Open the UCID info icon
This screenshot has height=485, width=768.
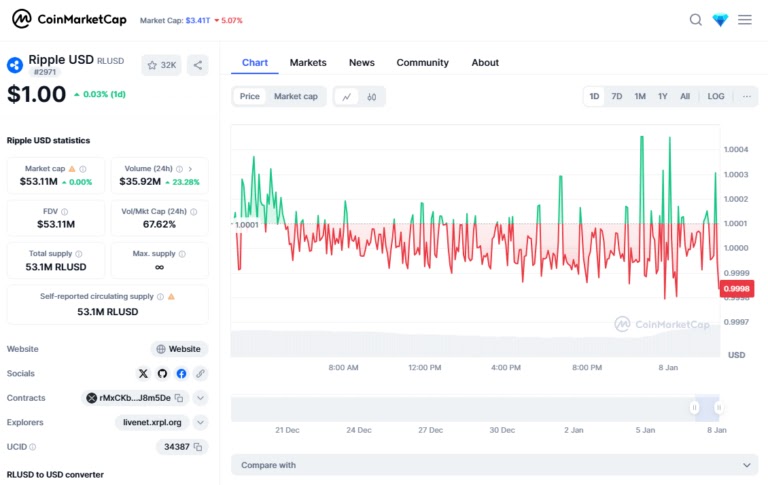(x=33, y=447)
